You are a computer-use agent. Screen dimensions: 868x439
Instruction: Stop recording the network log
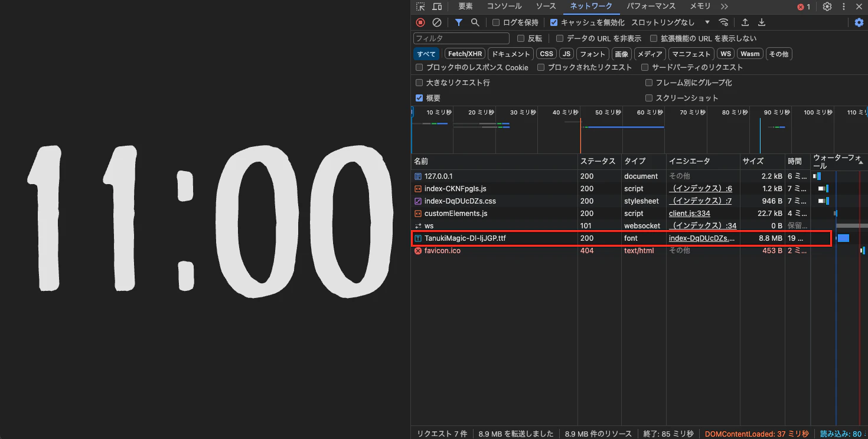tap(420, 22)
